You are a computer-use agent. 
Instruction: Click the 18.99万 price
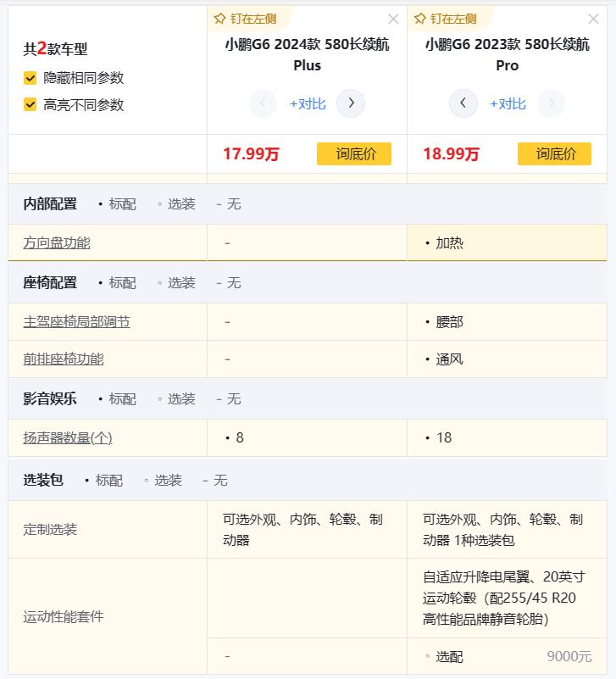[x=451, y=153]
